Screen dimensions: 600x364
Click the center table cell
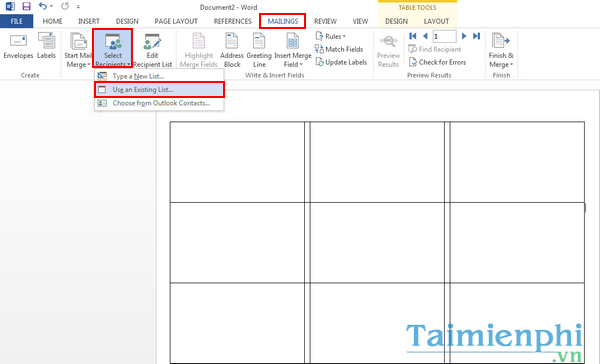click(377, 243)
